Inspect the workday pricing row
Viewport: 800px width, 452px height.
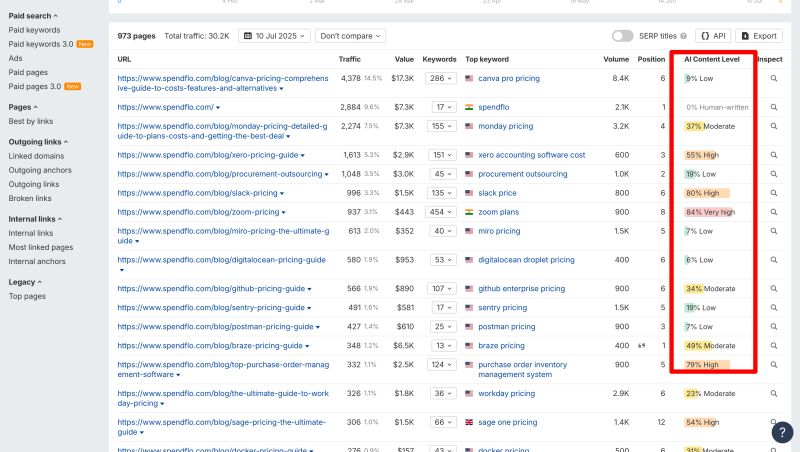click(x=773, y=393)
